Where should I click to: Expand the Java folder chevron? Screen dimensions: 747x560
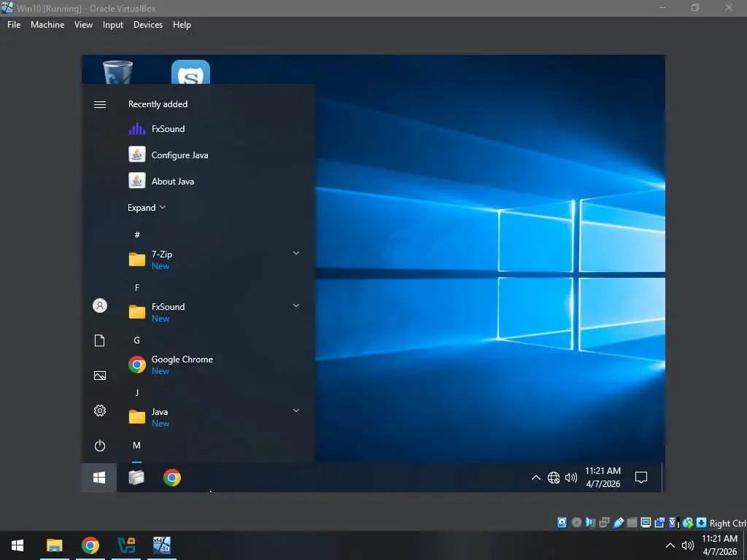pyautogui.click(x=296, y=411)
